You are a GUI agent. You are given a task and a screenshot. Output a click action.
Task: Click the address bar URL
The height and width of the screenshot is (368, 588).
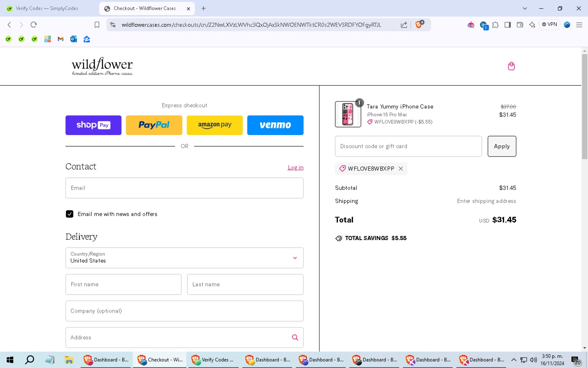click(251, 25)
